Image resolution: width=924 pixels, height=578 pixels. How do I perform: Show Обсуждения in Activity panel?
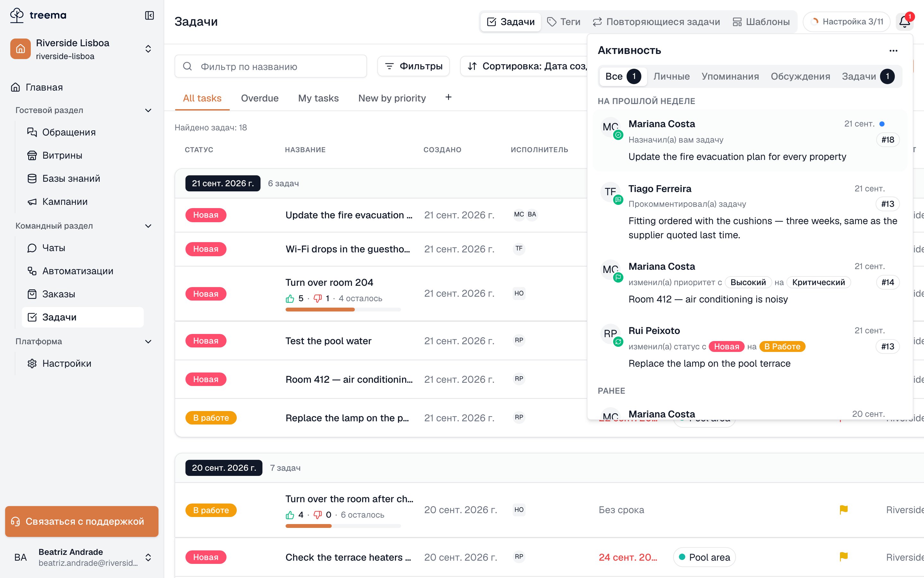(x=800, y=76)
